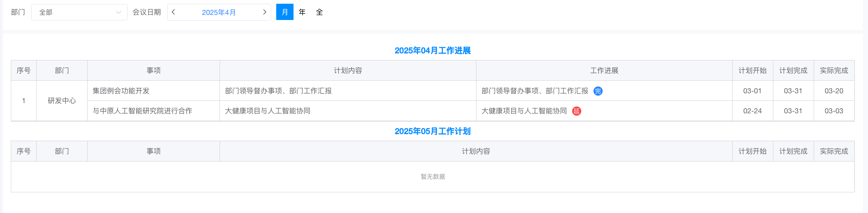Click the blue 完 completed status badge
This screenshot has height=213, width=868.
[x=598, y=91]
